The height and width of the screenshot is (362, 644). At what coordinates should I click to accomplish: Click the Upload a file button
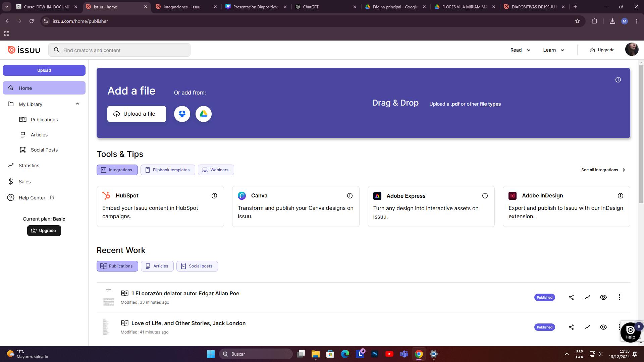click(137, 114)
